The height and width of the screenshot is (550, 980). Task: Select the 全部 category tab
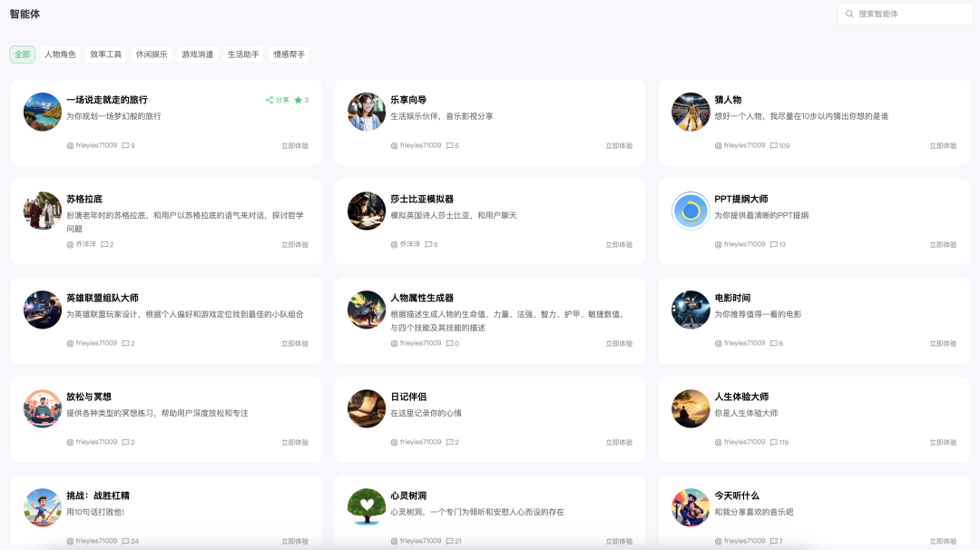[x=23, y=54]
